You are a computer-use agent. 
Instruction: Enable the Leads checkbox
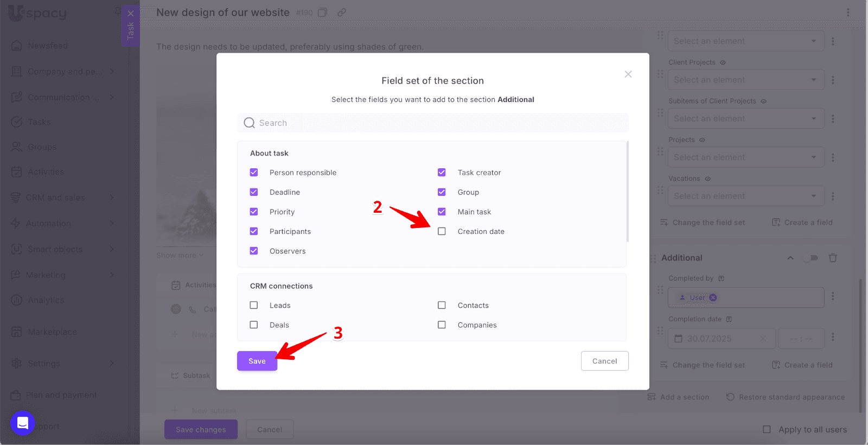coord(254,306)
